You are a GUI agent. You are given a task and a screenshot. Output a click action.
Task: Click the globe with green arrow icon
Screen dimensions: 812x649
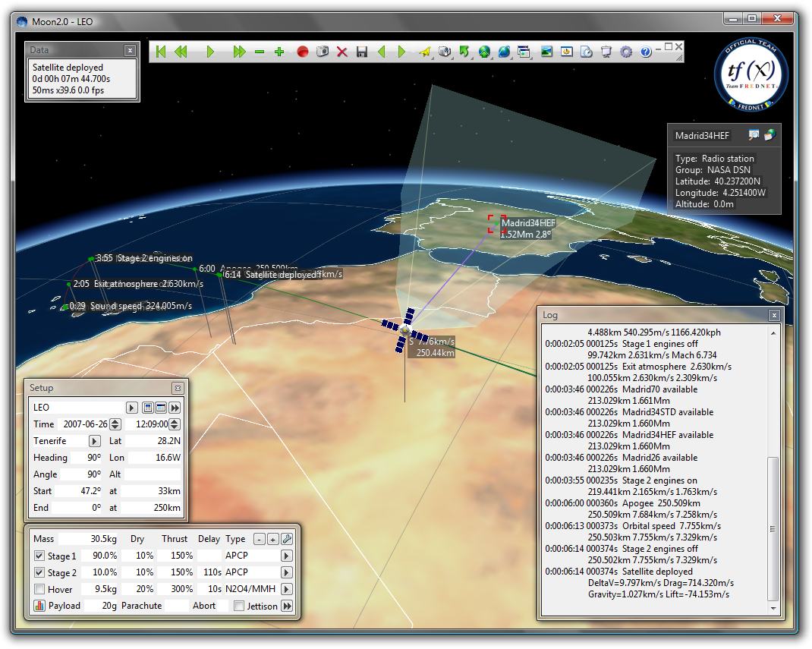pyautogui.click(x=484, y=52)
